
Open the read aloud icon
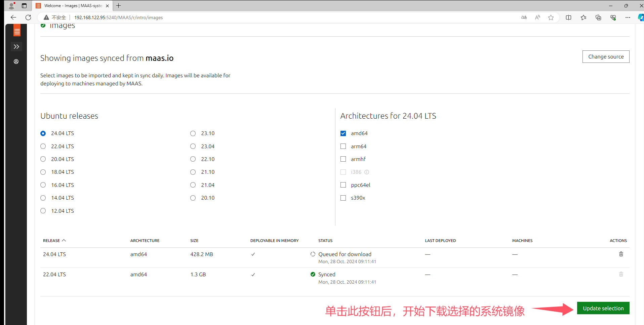coord(537,17)
